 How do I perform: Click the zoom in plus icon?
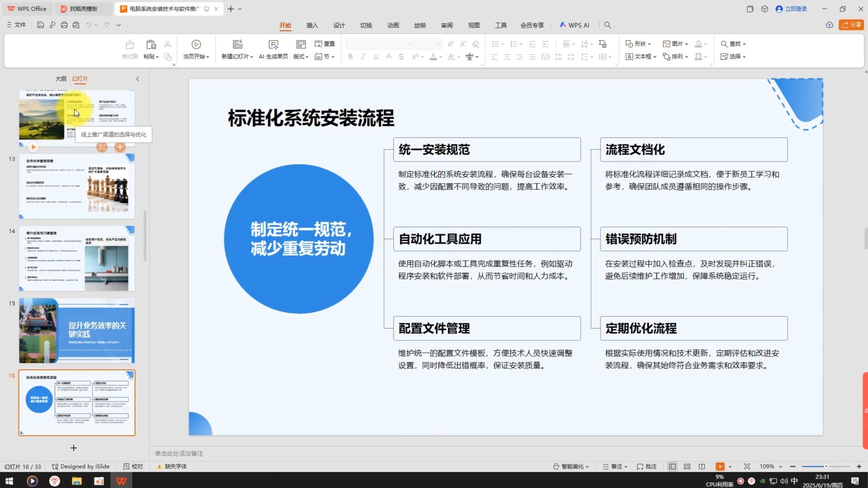pos(859,466)
